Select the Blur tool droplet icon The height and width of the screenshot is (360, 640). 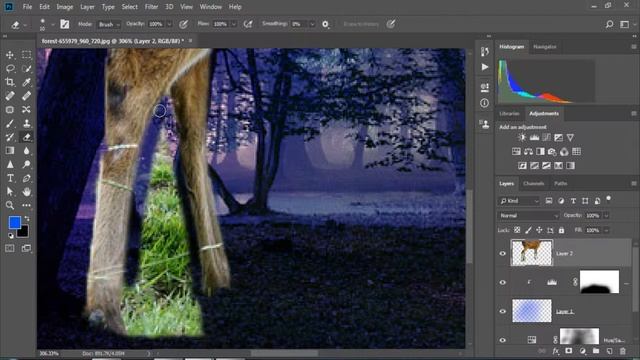point(26,151)
